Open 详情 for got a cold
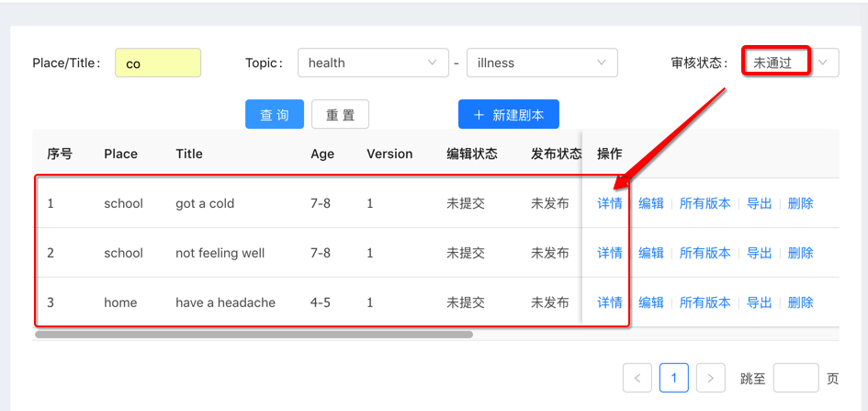Screen dimensions: 868x411 610,203
